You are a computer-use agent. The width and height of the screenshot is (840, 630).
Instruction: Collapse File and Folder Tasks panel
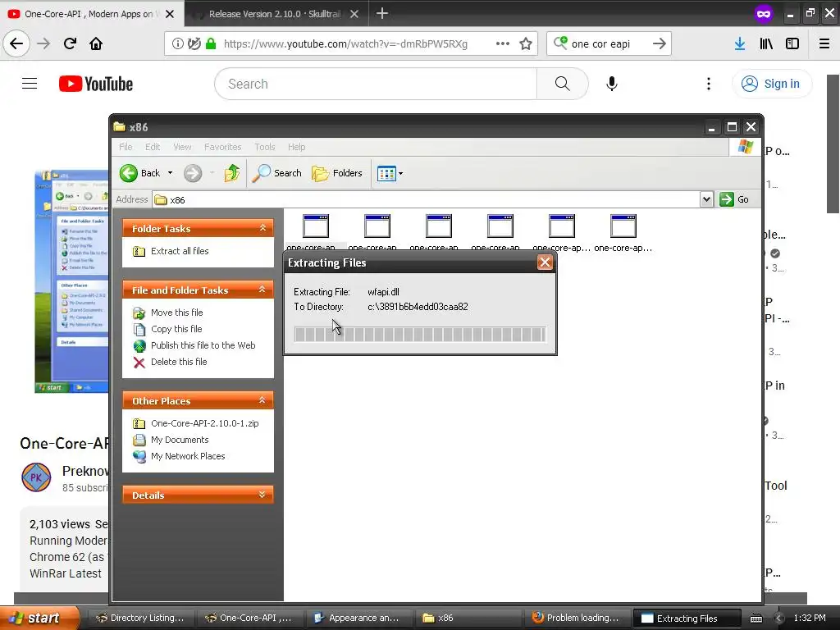point(262,290)
